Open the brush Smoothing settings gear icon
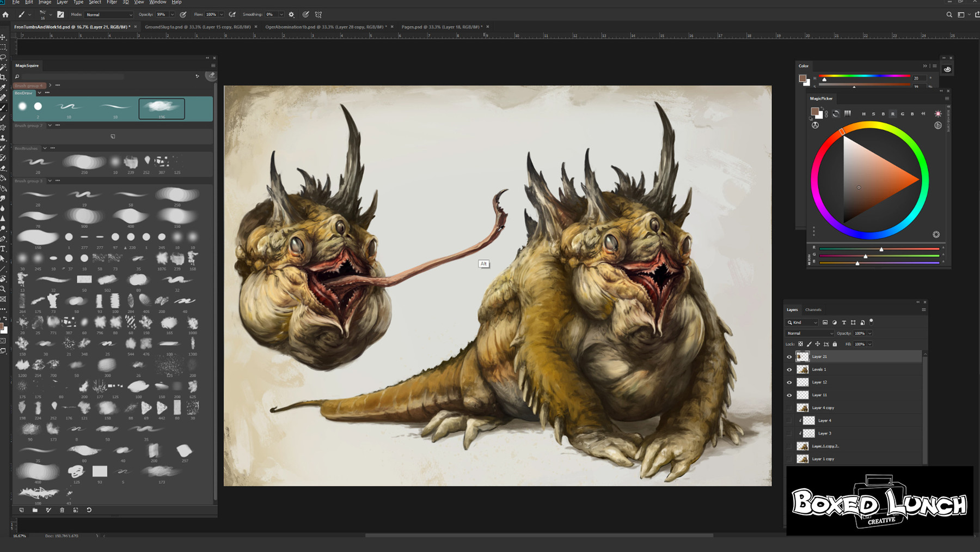Viewport: 980px width, 552px height. pos(291,15)
